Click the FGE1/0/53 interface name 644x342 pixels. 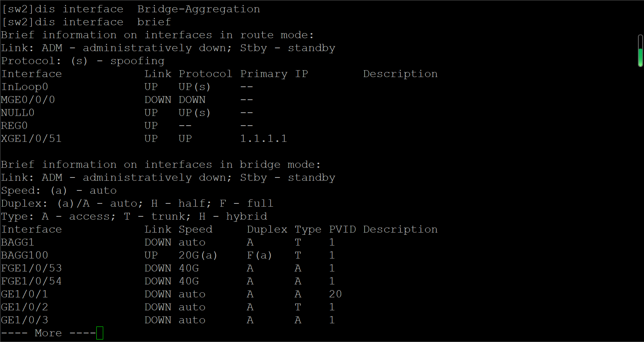pos(31,268)
